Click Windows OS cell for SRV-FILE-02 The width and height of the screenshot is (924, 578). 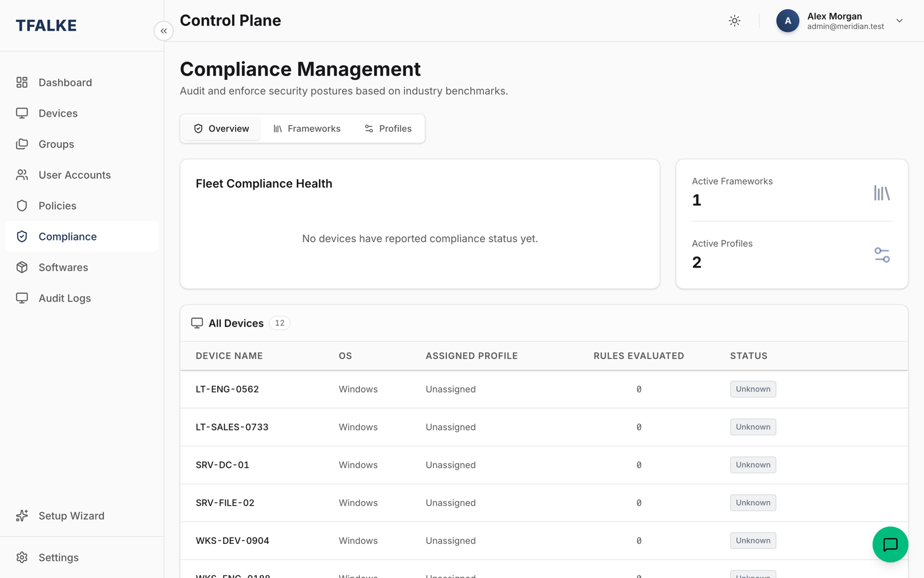[358, 503]
